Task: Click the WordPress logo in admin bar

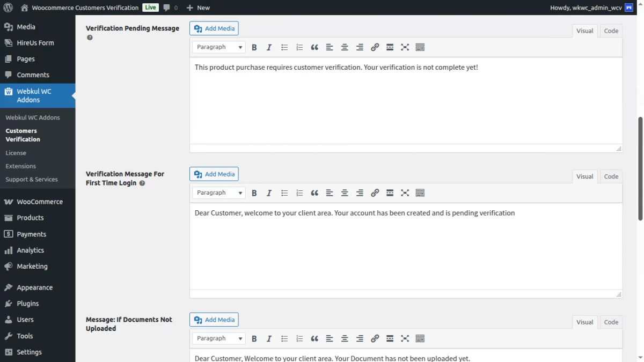Action: (x=8, y=8)
